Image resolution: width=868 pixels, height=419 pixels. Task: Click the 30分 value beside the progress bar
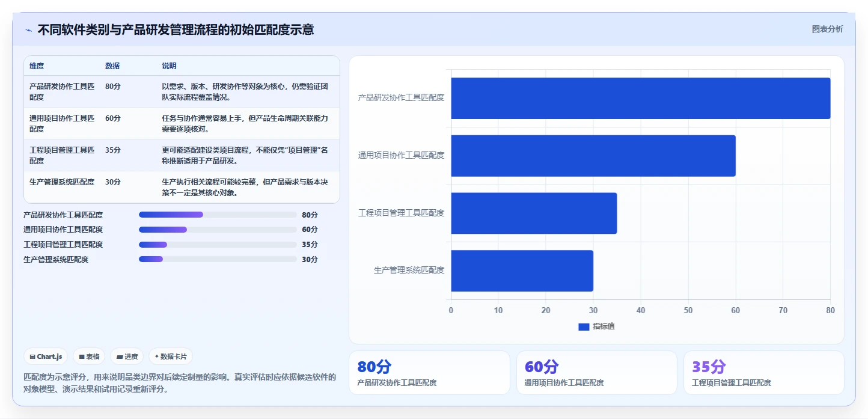coord(310,260)
